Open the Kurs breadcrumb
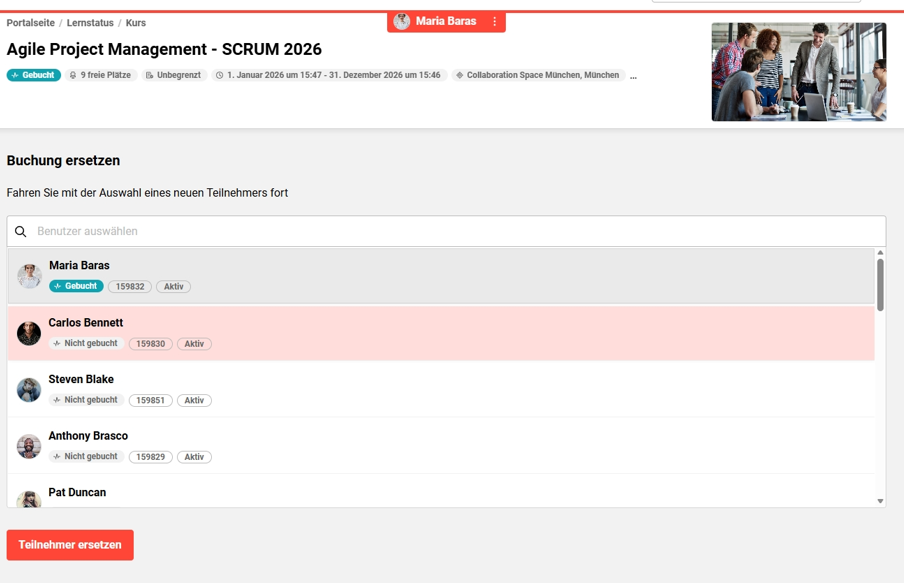 click(x=135, y=23)
